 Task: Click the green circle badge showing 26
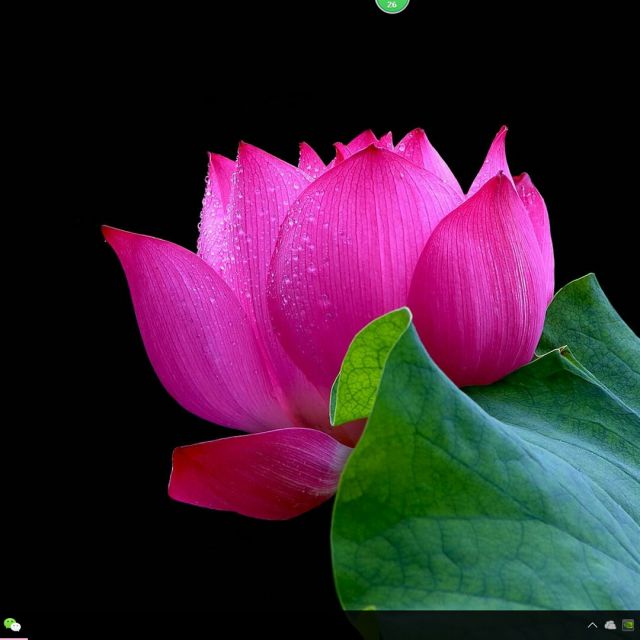coord(392,5)
